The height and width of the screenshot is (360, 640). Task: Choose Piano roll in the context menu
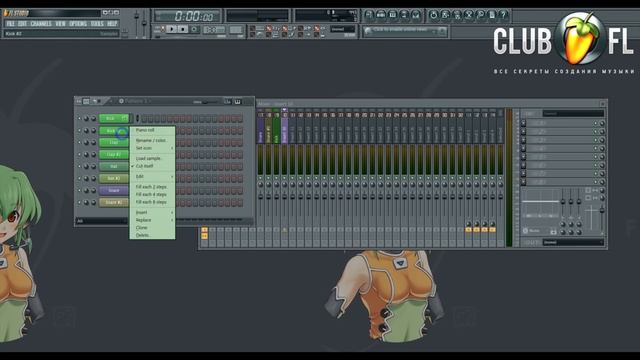152,130
